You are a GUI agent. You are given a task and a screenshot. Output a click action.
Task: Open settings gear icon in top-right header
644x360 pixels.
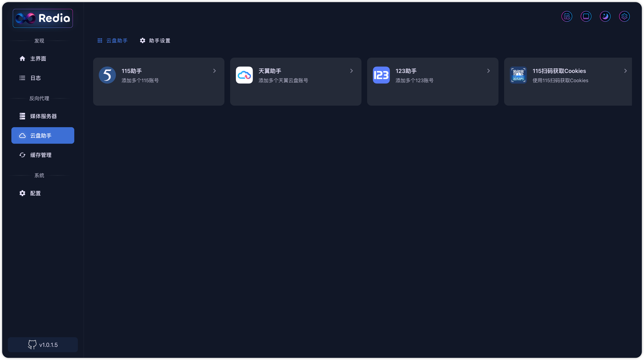pos(624,17)
